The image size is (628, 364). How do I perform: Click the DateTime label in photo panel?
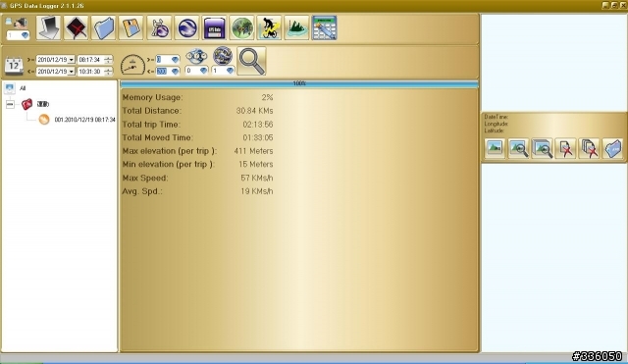496,117
